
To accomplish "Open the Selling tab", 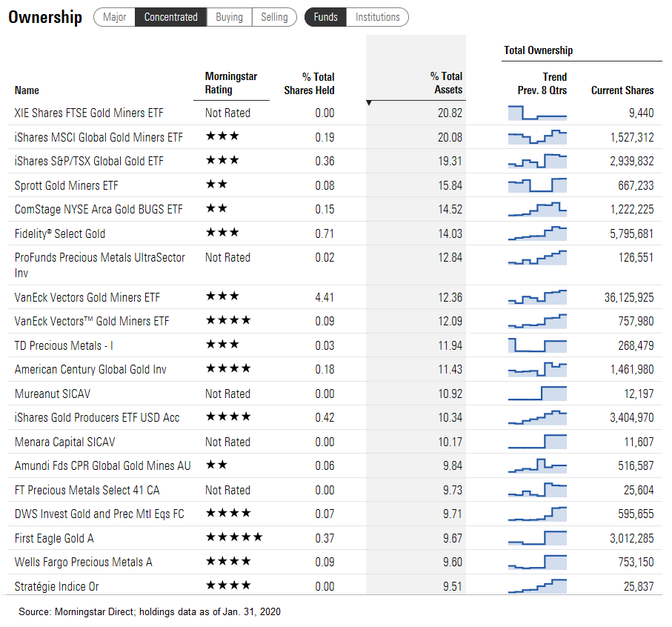I will coord(274,17).
